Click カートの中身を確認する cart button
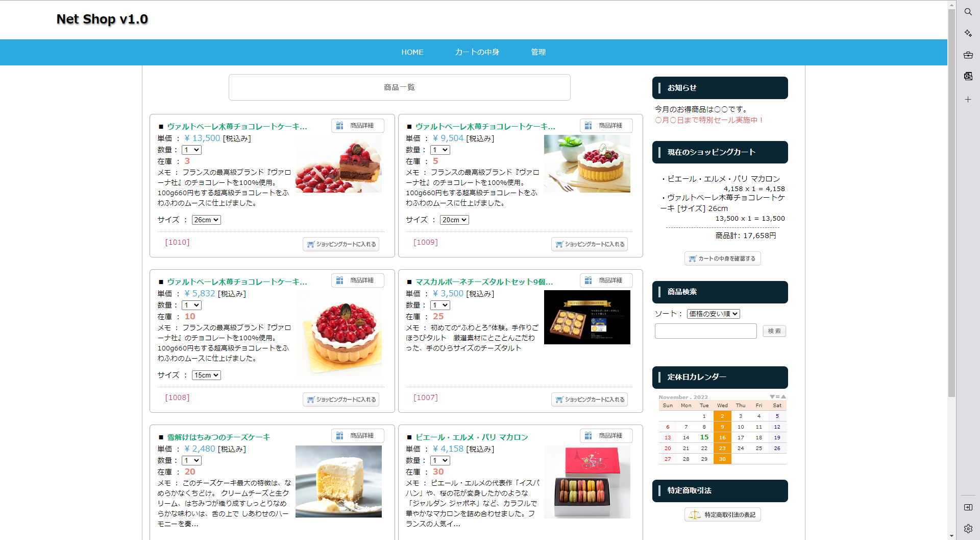This screenshot has width=980, height=540. (722, 259)
